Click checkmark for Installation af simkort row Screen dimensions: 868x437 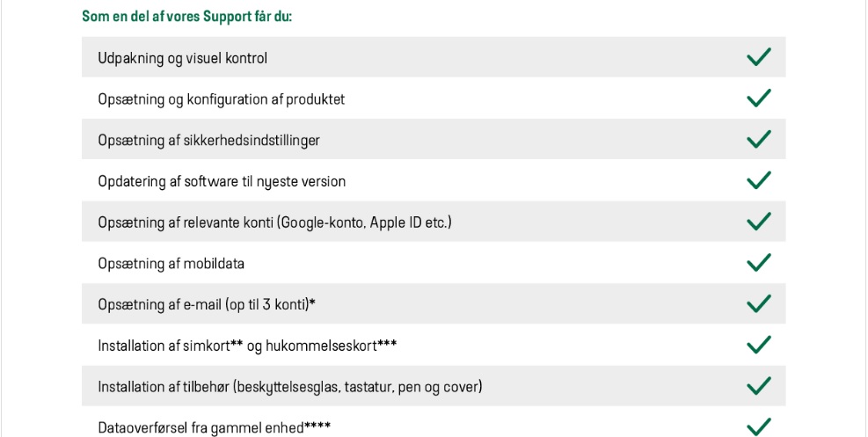click(x=758, y=345)
